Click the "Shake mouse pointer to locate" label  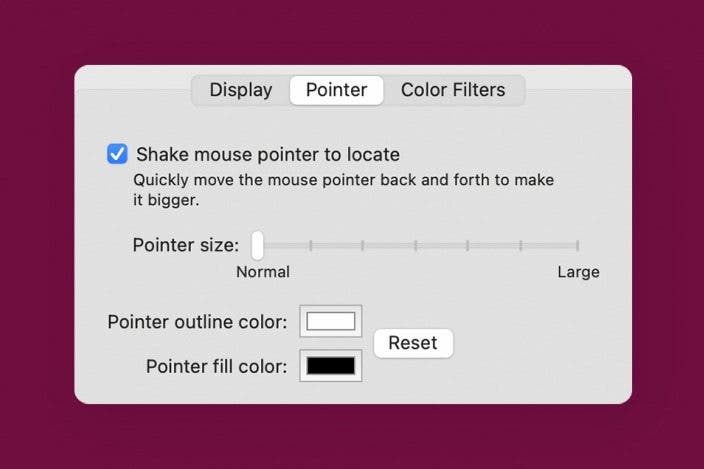click(268, 155)
